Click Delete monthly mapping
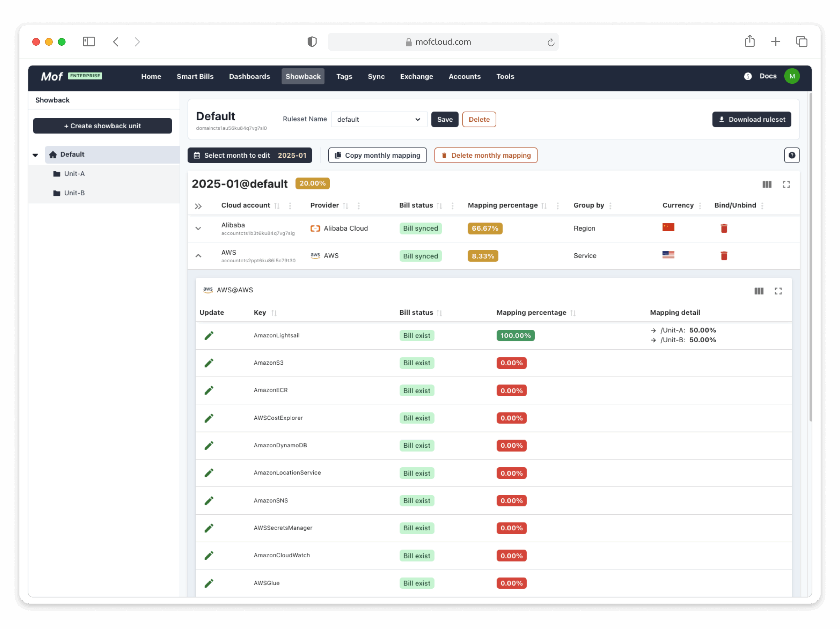This screenshot has width=840, height=629. point(486,156)
